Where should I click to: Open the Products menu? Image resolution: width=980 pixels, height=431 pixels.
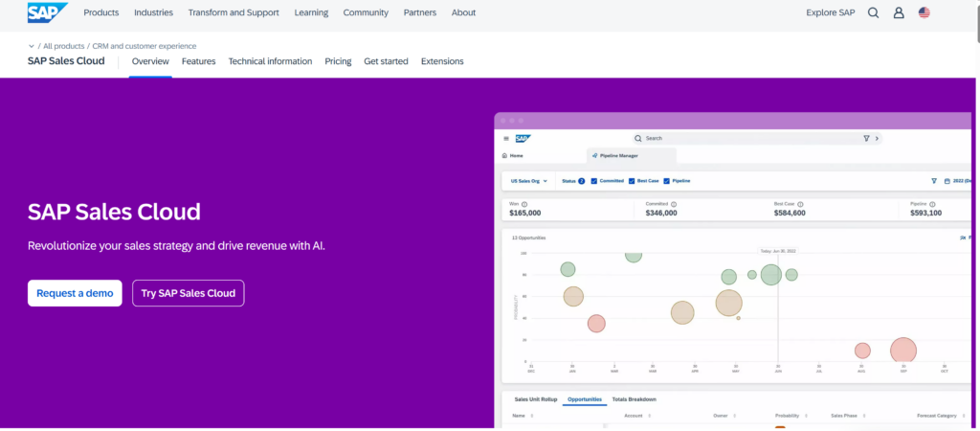[x=101, y=12]
